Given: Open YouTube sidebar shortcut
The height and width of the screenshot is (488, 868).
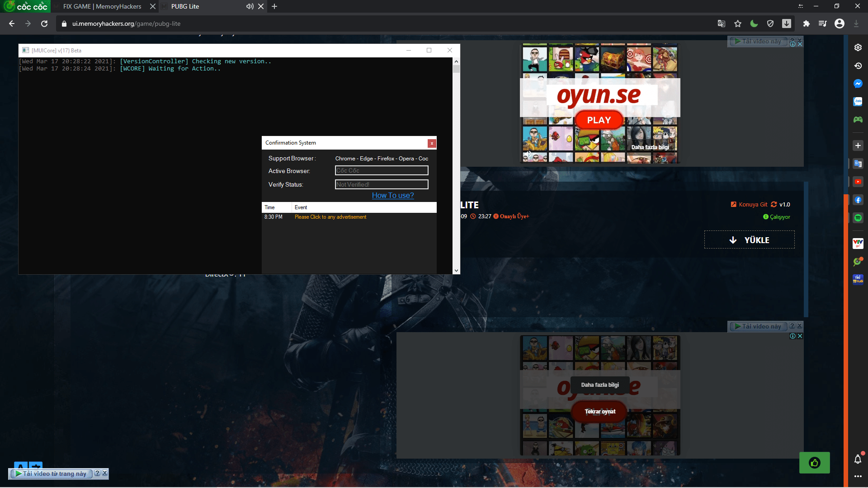Looking at the screenshot, I should [858, 182].
